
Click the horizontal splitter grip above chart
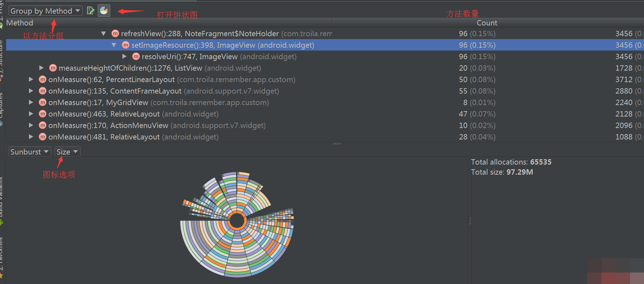click(337, 144)
